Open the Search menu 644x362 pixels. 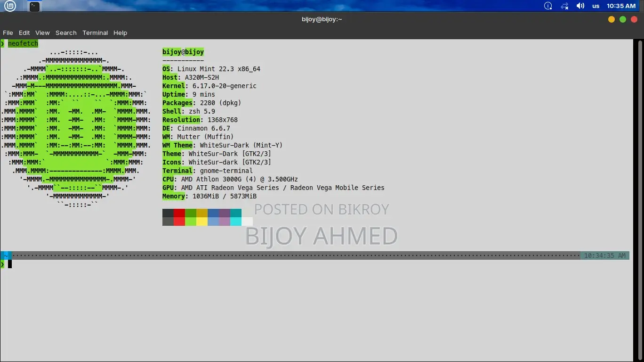tap(66, 33)
